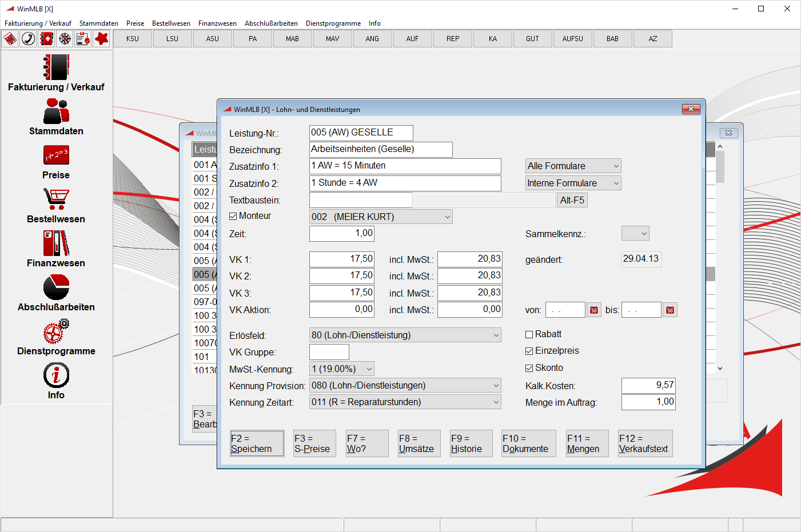This screenshot has width=801, height=532.
Task: Toggle the Monteur checkbox
Action: pyautogui.click(x=233, y=216)
